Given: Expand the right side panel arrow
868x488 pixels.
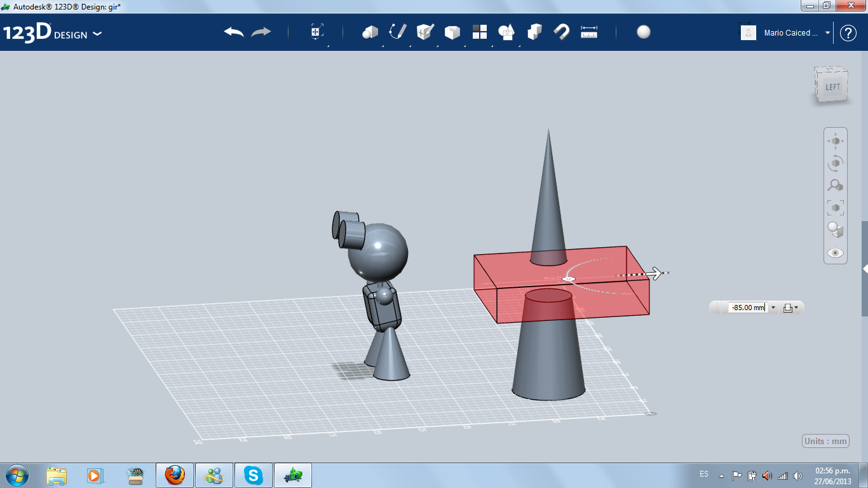Looking at the screenshot, I should tap(865, 269).
